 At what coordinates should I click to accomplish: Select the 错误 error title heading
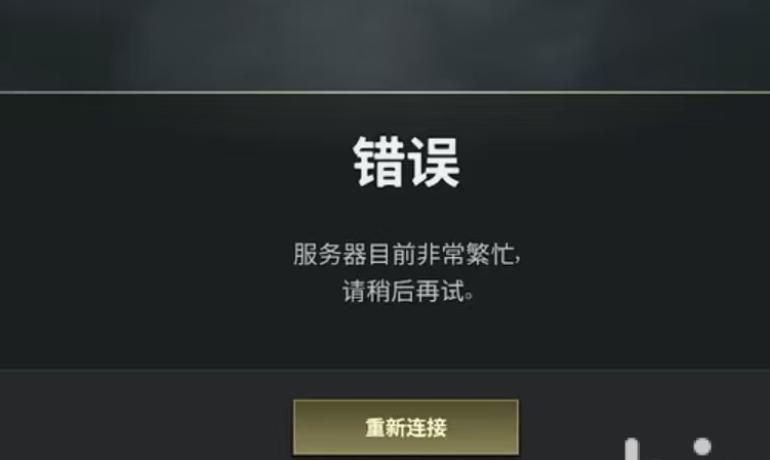(407, 162)
